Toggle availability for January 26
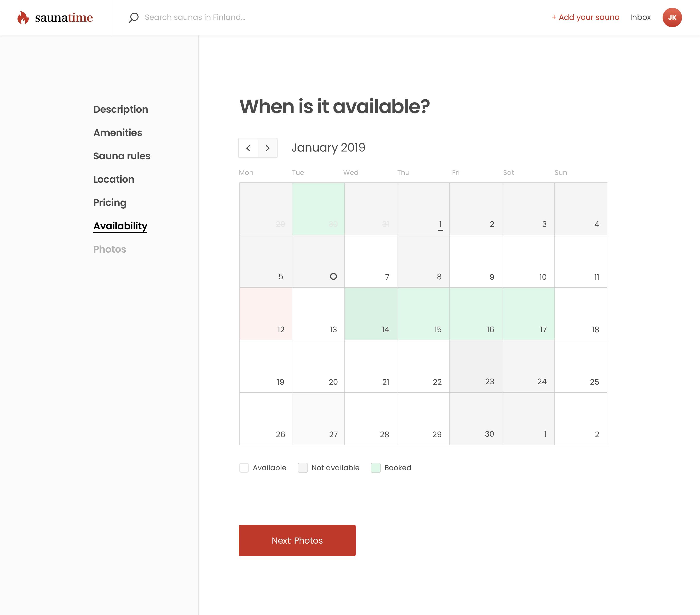Viewport: 700px width, 615px height. pyautogui.click(x=266, y=419)
